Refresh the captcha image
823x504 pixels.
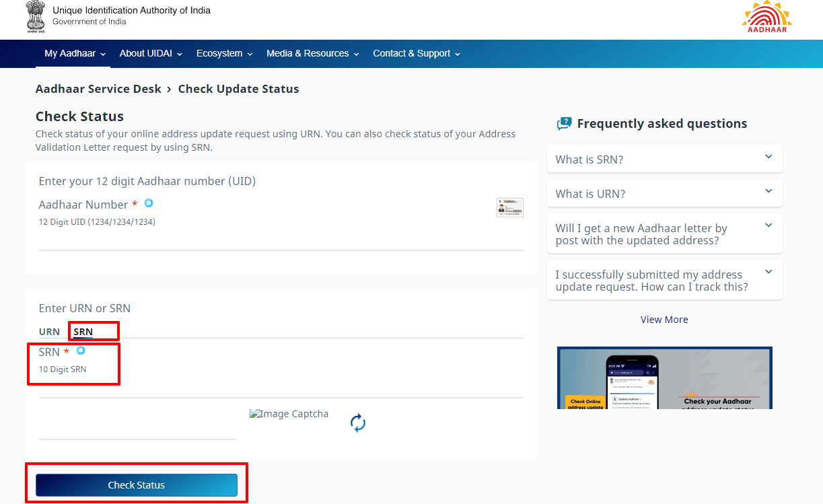(358, 423)
